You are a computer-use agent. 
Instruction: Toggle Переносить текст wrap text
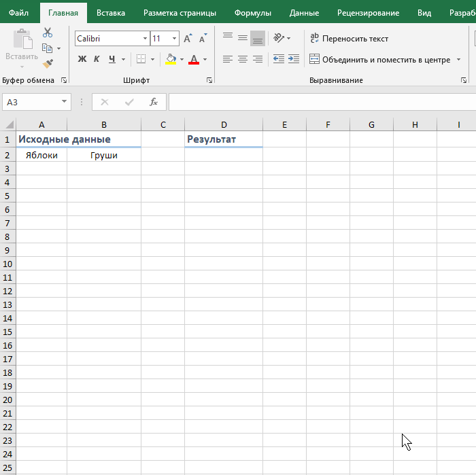click(x=349, y=39)
